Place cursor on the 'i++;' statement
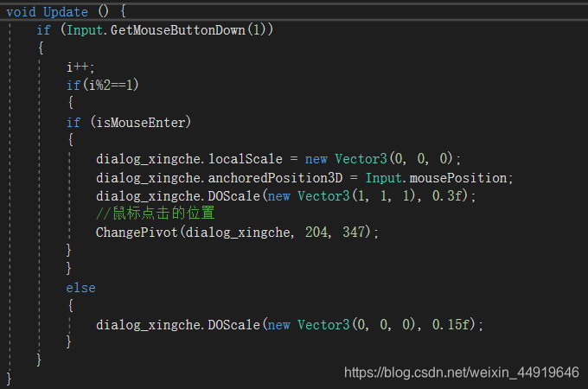This screenshot has height=389, width=588. coord(80,67)
